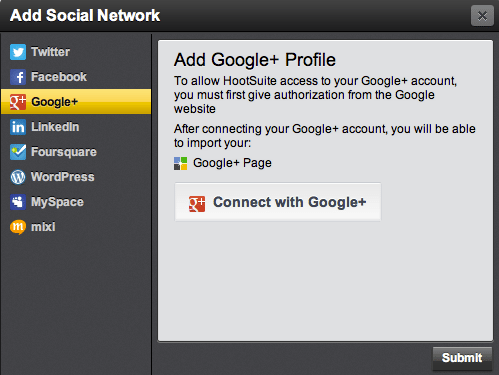Image resolution: width=499 pixels, height=375 pixels.
Task: Click the Submit button
Action: tap(462, 358)
